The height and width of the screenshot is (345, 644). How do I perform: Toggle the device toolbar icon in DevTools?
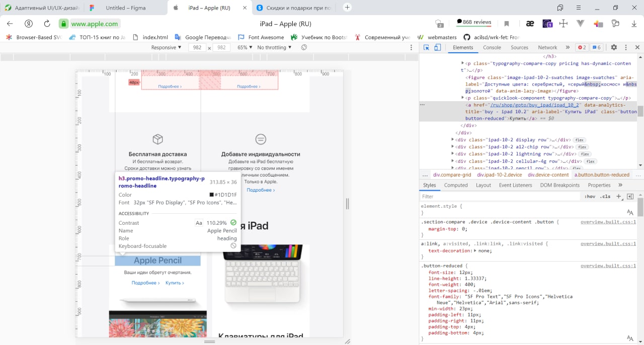tap(438, 47)
